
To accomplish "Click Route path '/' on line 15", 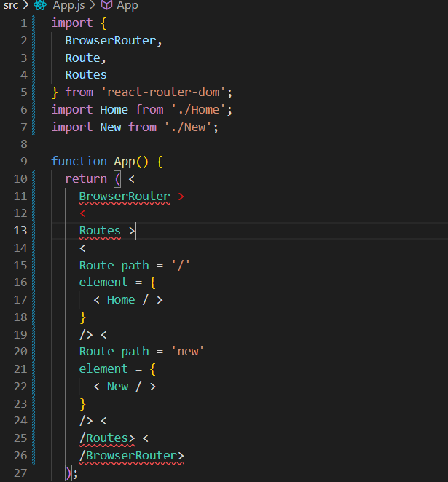I will tap(135, 265).
